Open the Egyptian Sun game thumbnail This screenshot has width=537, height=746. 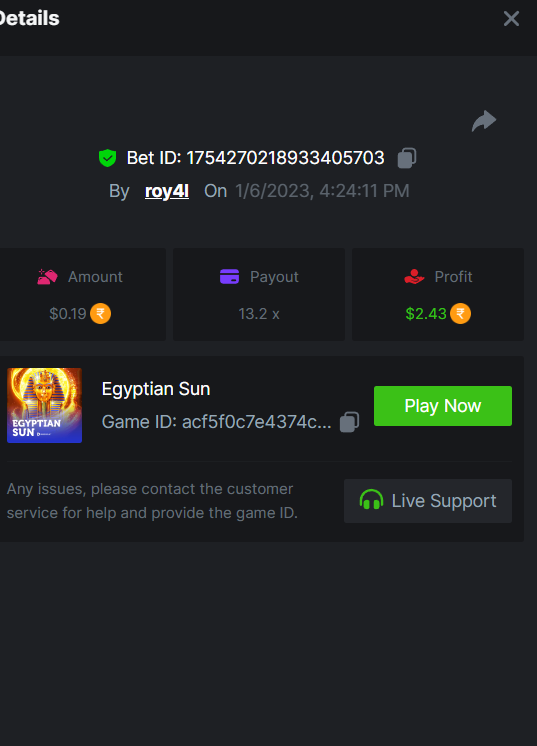click(x=44, y=405)
